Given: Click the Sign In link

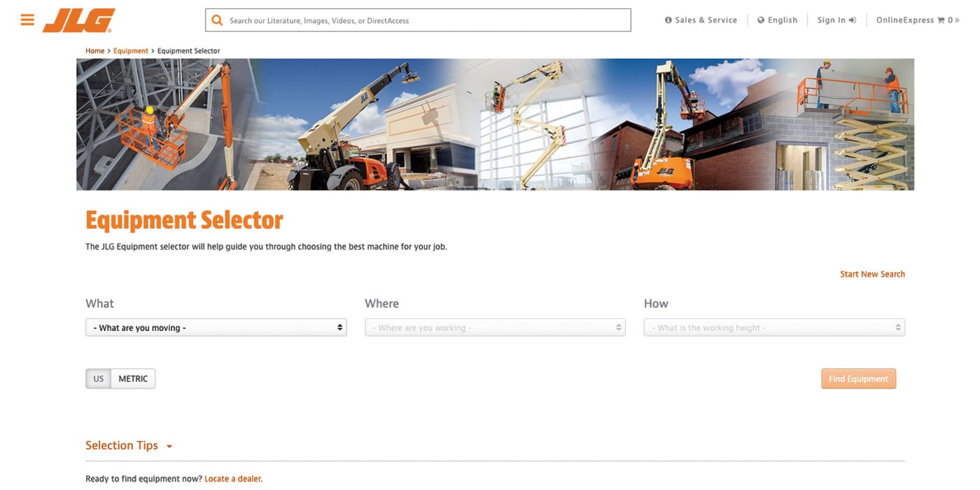Looking at the screenshot, I should [836, 20].
